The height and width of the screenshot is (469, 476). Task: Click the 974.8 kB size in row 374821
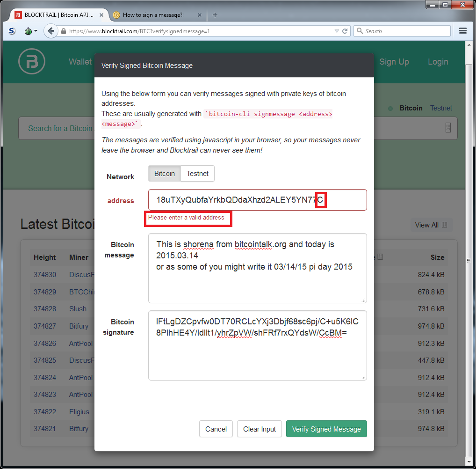(x=431, y=429)
